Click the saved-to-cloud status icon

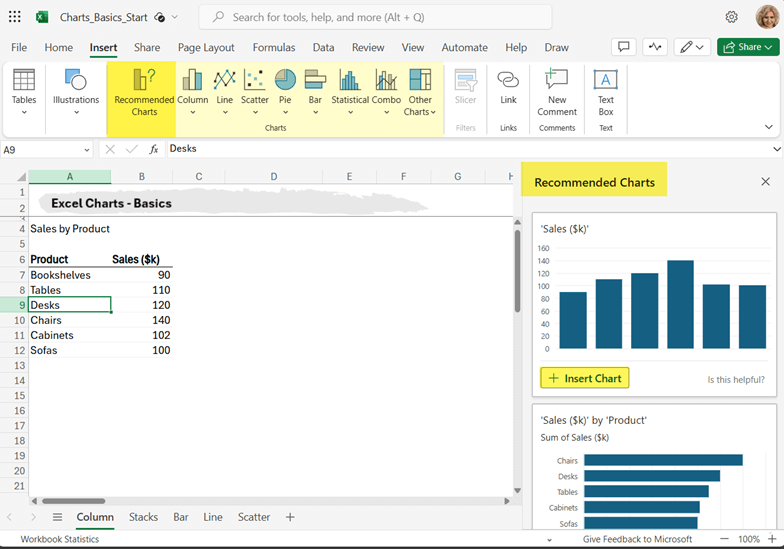click(x=160, y=17)
